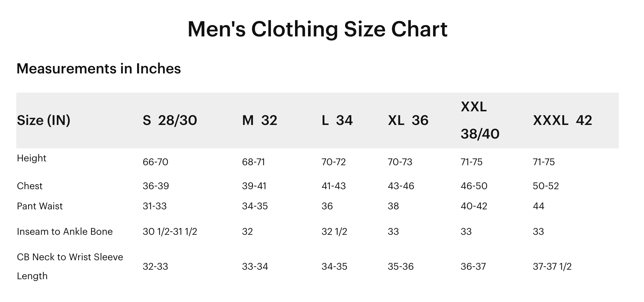Select the 32 1/2 inseam value

[x=334, y=232]
